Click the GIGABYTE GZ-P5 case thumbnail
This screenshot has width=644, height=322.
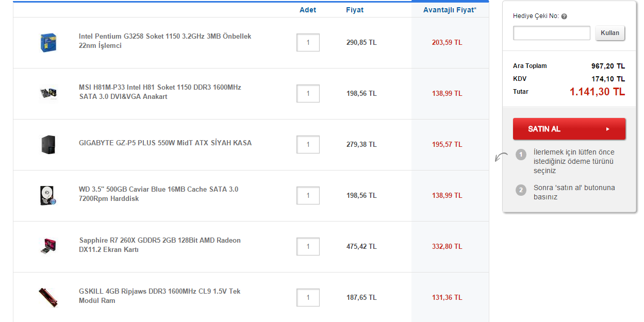pos(48,144)
